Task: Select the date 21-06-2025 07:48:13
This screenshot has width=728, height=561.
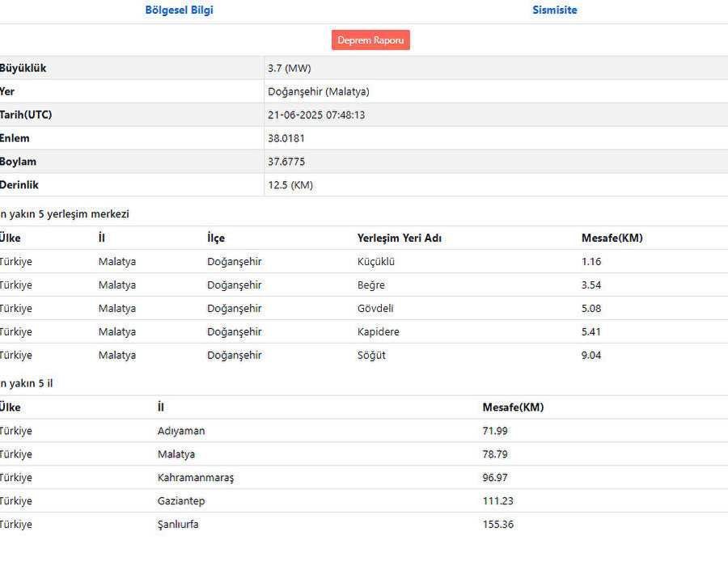Action: tap(316, 116)
